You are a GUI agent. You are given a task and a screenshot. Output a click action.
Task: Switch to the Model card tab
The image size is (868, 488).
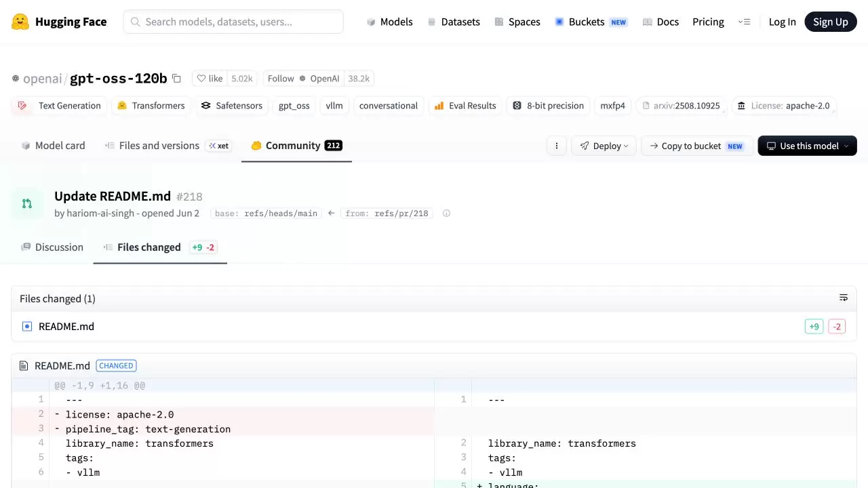pos(53,146)
